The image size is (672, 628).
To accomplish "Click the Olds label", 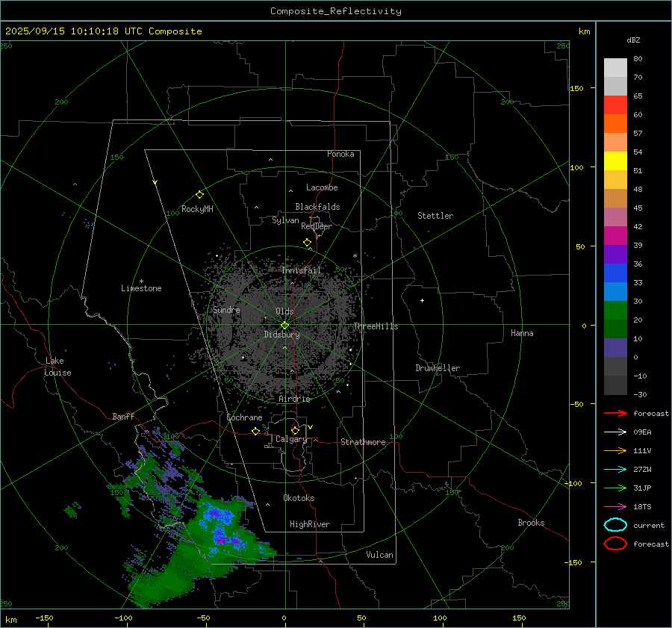I will point(284,311).
